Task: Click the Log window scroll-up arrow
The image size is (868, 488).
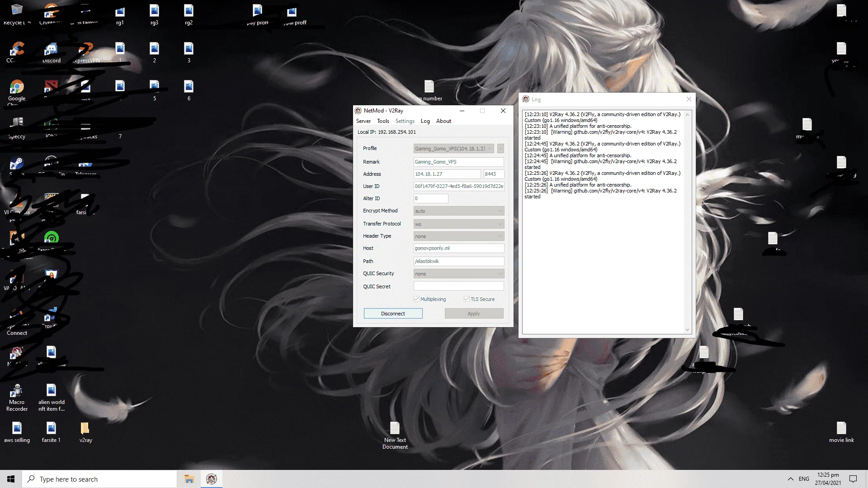Action: (x=687, y=115)
